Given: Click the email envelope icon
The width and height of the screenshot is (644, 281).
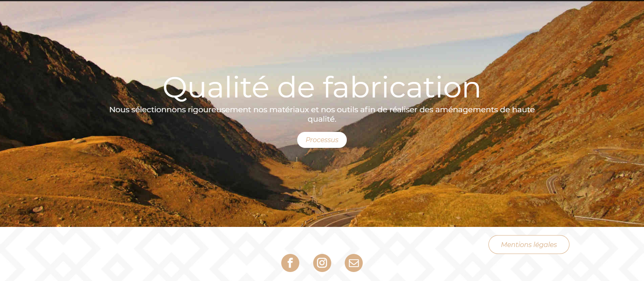Looking at the screenshot, I should [354, 263].
